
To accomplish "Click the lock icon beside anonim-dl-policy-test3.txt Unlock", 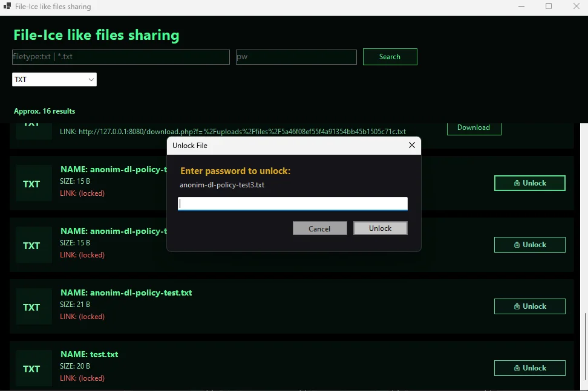I will pos(517,183).
